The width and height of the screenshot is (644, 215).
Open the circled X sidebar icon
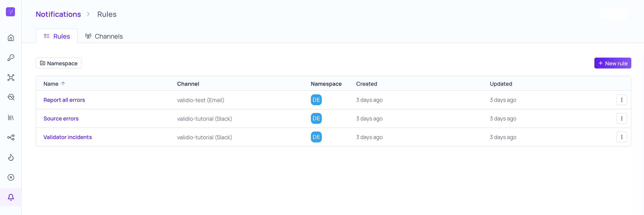tap(11, 177)
